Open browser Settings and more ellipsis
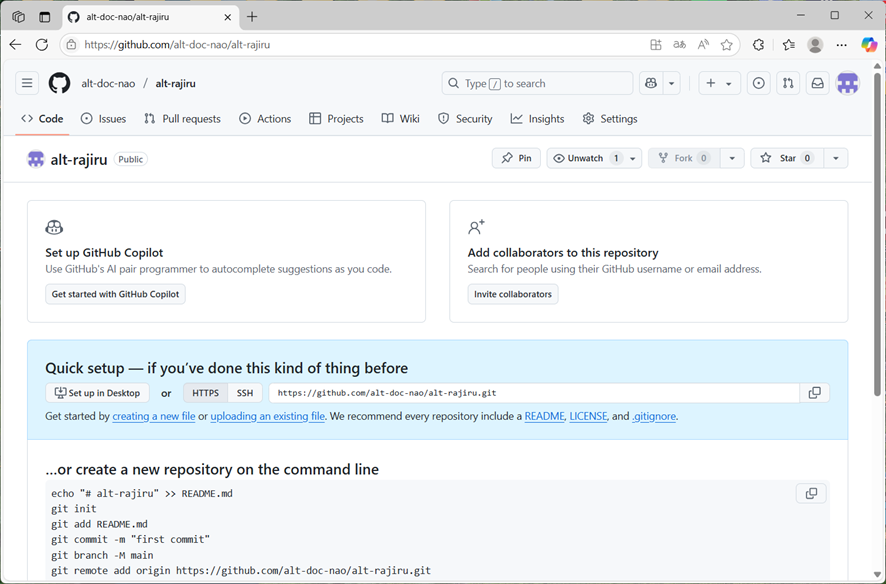 [842, 45]
